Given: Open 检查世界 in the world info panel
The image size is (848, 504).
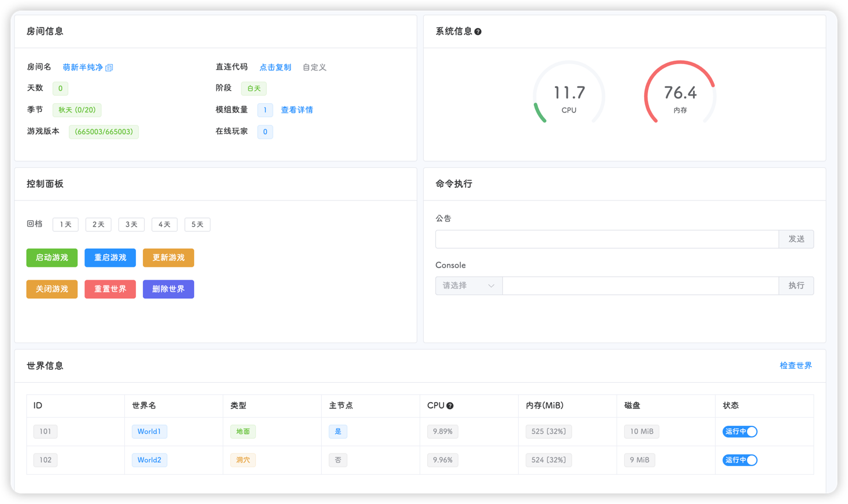Looking at the screenshot, I should click(796, 365).
